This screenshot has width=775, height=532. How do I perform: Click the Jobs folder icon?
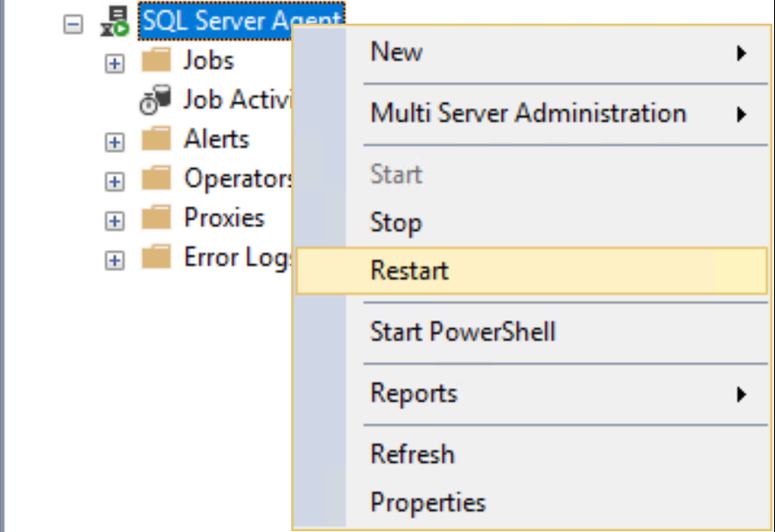[x=157, y=60]
